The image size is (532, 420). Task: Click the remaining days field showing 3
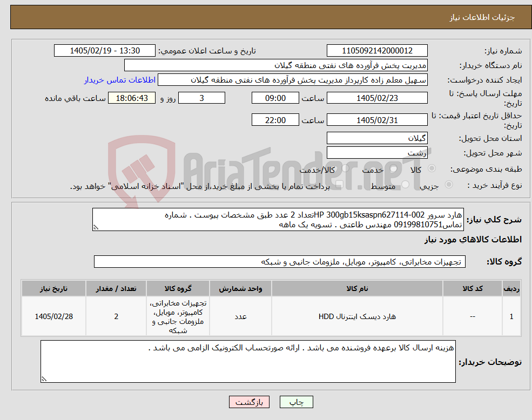tap(201, 98)
